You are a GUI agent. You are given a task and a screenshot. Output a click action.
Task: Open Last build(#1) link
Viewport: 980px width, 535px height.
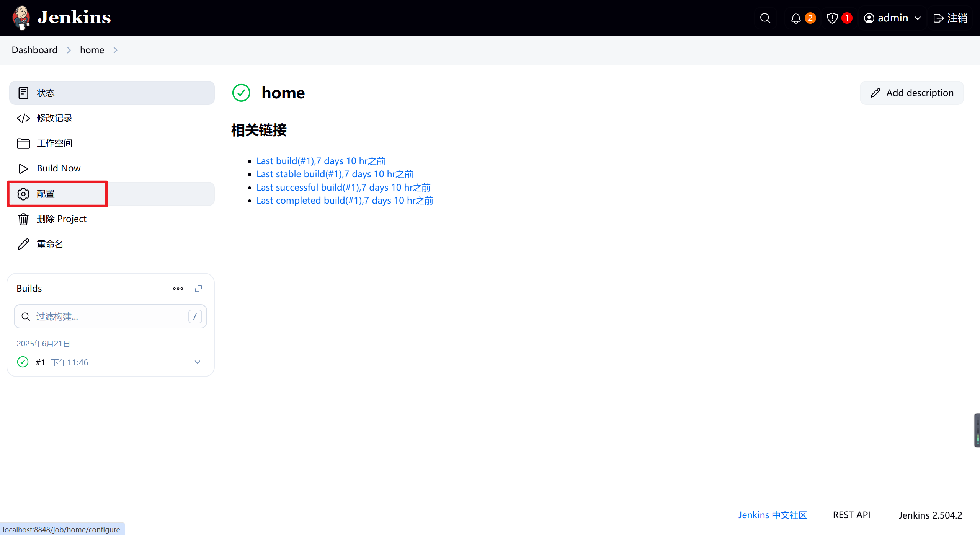[x=321, y=161]
